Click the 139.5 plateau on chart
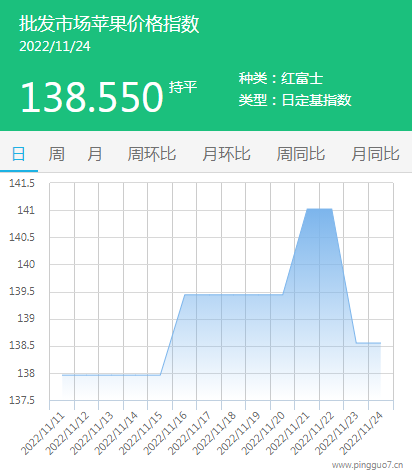Image resolution: width=412 pixels, height=475 pixels. tap(233, 295)
